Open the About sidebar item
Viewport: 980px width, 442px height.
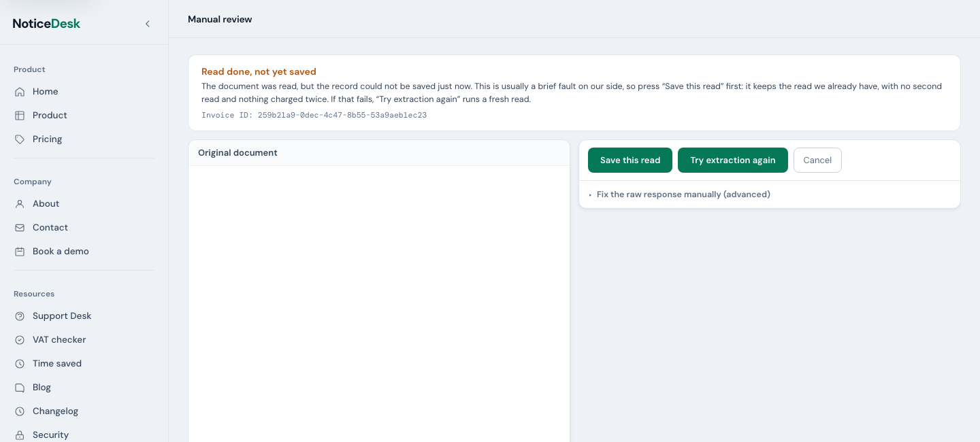[84, 204]
